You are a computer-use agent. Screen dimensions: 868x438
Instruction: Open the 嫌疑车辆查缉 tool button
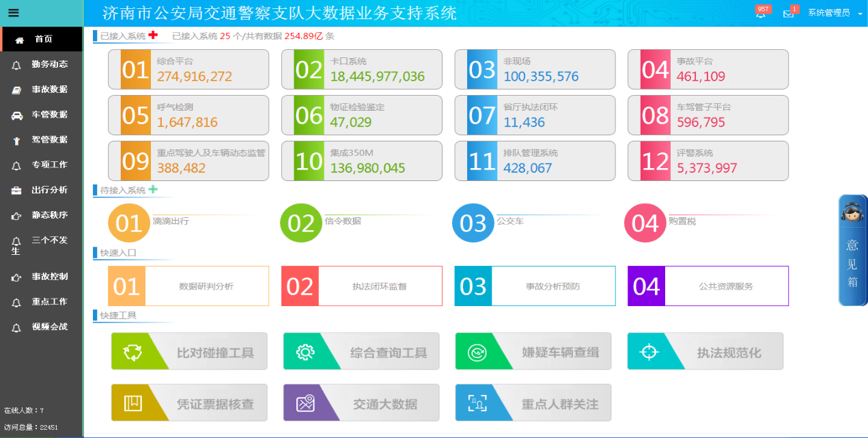(x=533, y=352)
